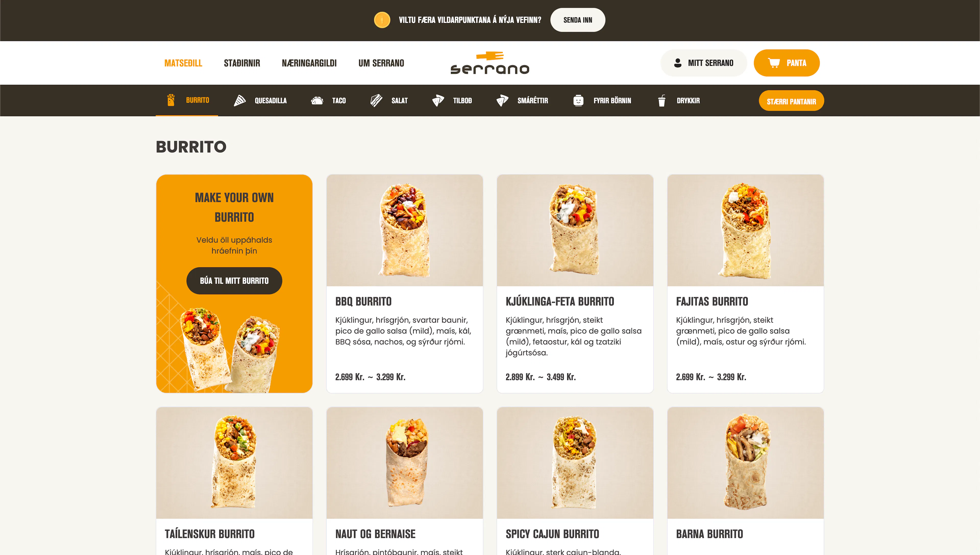Image resolution: width=980 pixels, height=555 pixels.
Task: Click the gold coin loyalty icon
Action: pos(382,20)
